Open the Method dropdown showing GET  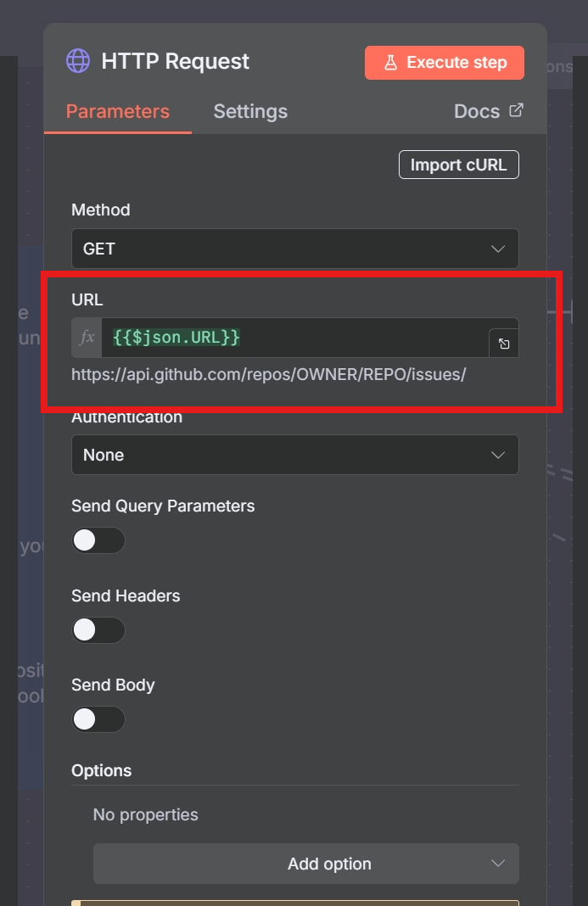click(294, 249)
